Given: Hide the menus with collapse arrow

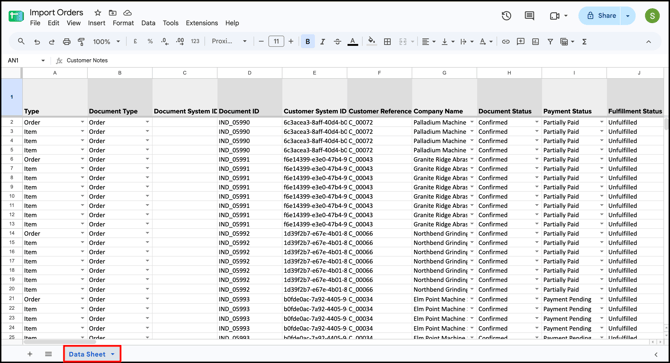Looking at the screenshot, I should pos(649,41).
